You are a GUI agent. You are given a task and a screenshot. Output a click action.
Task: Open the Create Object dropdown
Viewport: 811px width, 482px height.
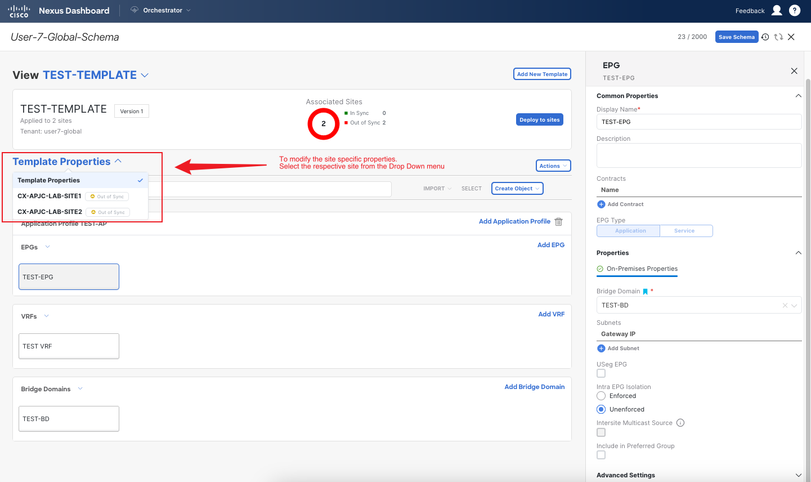(517, 189)
